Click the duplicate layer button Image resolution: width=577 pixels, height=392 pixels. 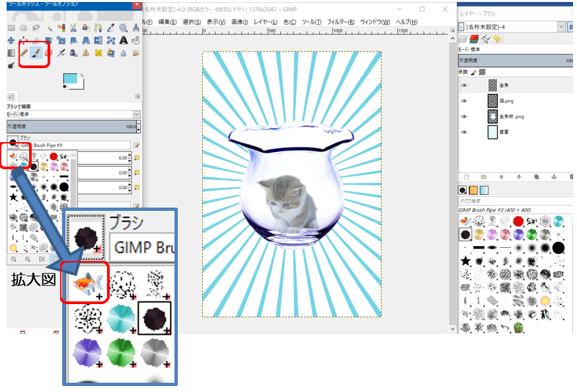pyautogui.click(x=537, y=177)
